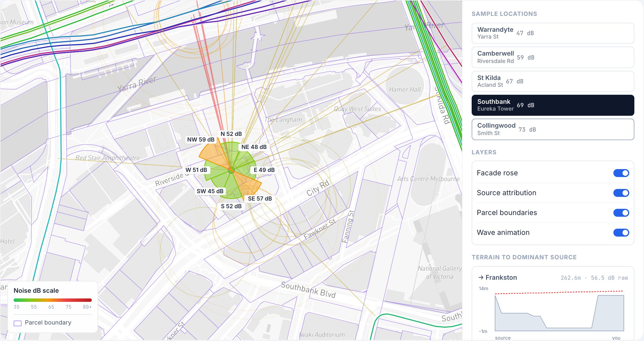Select the St Kilda Acland St location
Image resolution: width=644 pixels, height=341 pixels.
click(553, 81)
